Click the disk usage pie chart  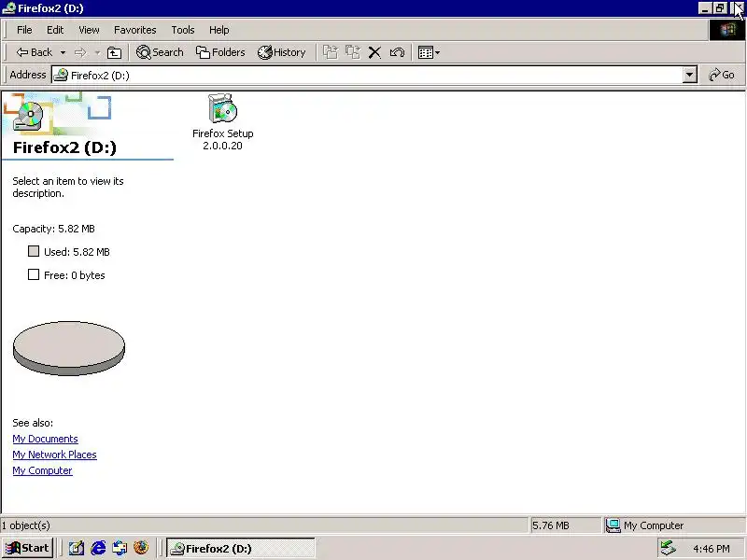coord(69,348)
